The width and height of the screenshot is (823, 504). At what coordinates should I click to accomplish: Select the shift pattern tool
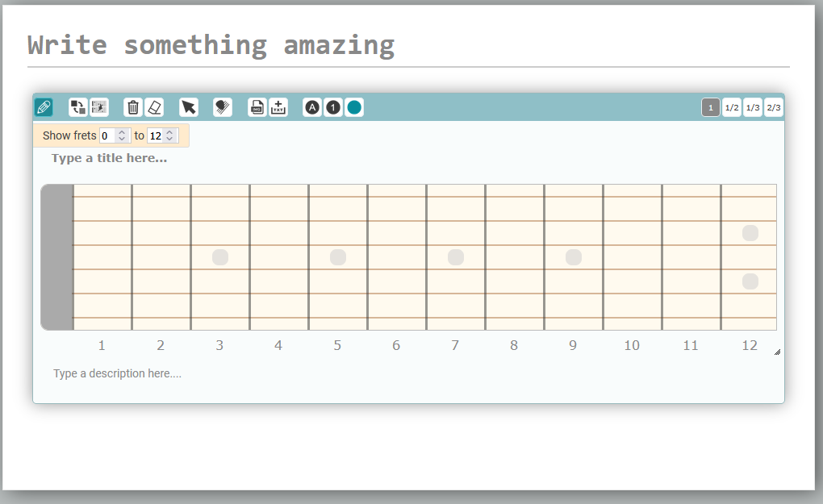[98, 106]
